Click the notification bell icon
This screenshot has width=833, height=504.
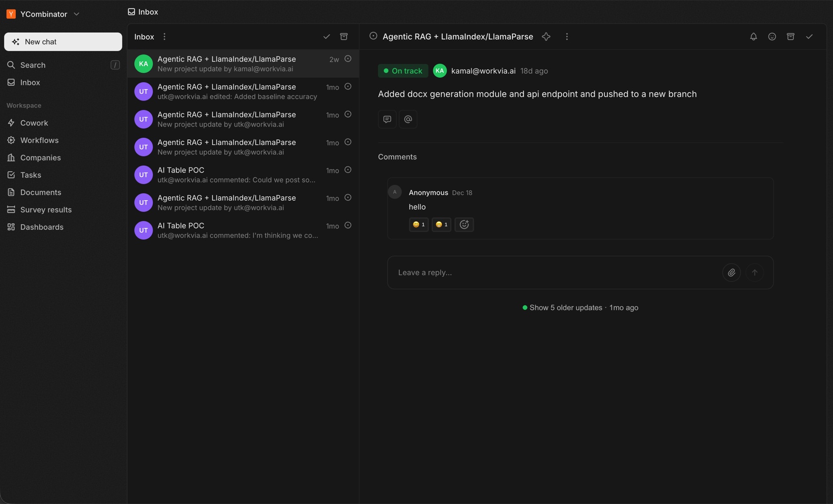coord(753,37)
